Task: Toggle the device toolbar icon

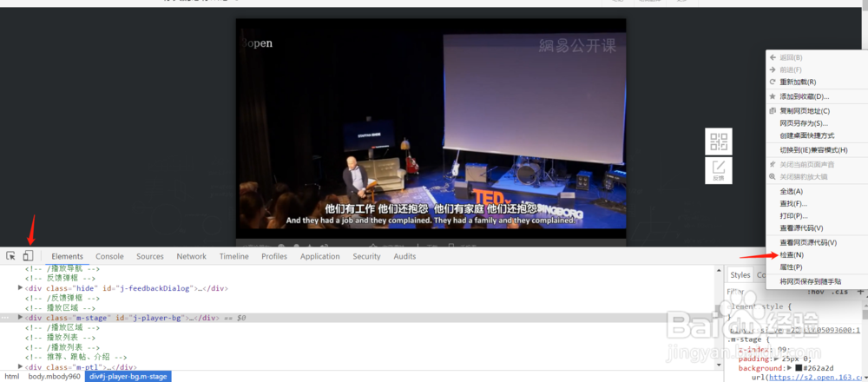Action: coord(29,256)
